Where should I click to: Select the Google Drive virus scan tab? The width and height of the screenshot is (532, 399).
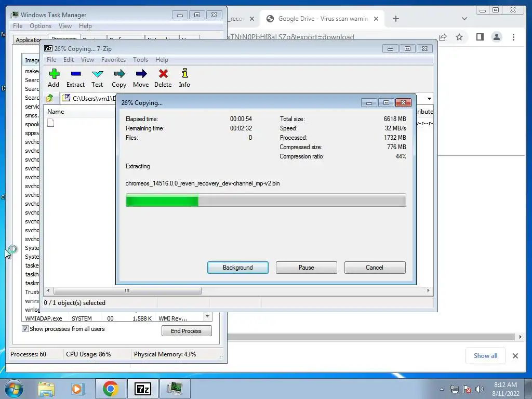pos(322,19)
